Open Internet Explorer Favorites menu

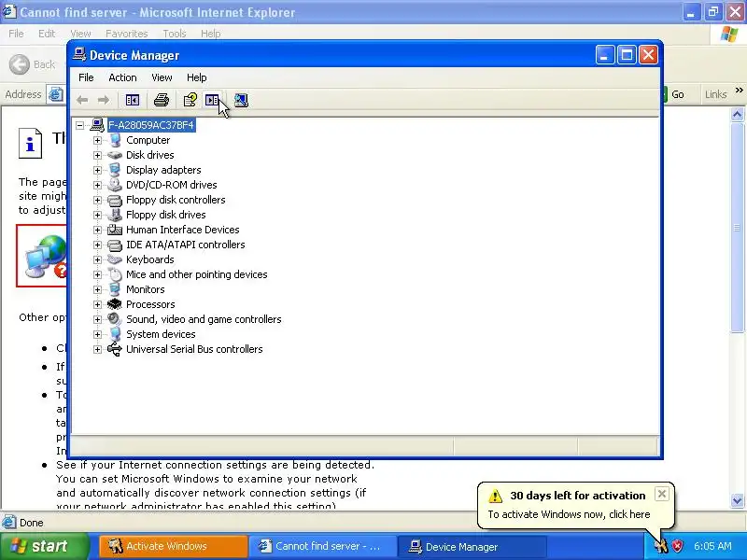click(127, 34)
